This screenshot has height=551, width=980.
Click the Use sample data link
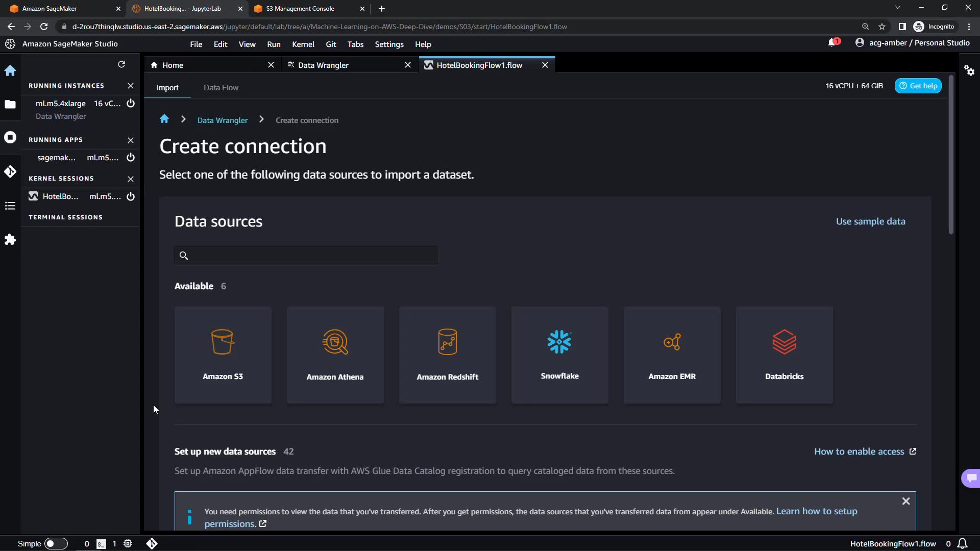pyautogui.click(x=870, y=221)
